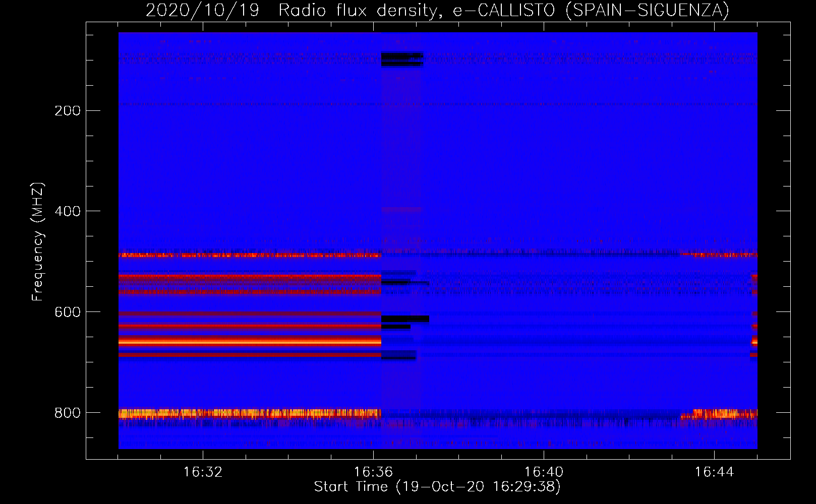Click the 400 frequency tick label
The image size is (816, 504).
68,211
